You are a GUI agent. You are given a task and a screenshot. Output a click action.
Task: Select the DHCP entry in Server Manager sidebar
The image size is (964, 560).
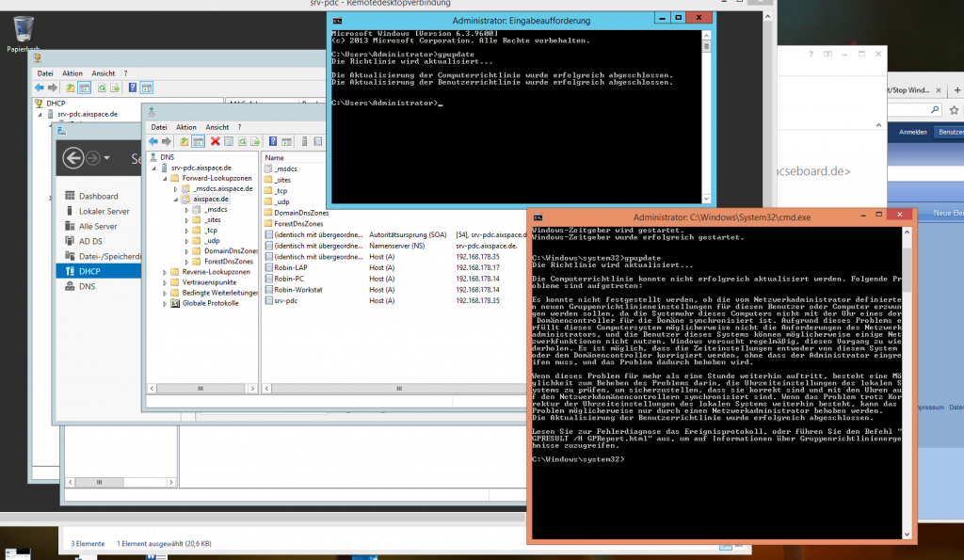(x=98, y=271)
